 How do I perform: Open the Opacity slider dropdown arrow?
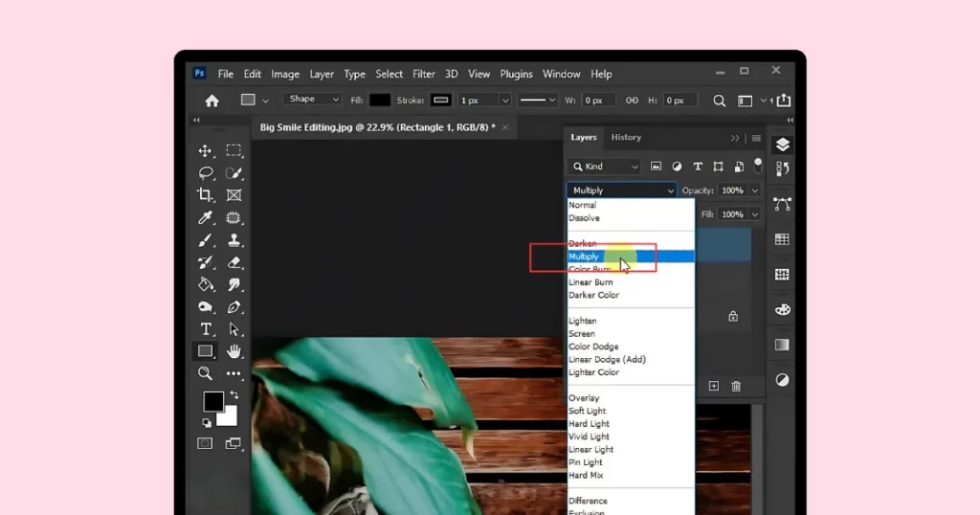[754, 190]
